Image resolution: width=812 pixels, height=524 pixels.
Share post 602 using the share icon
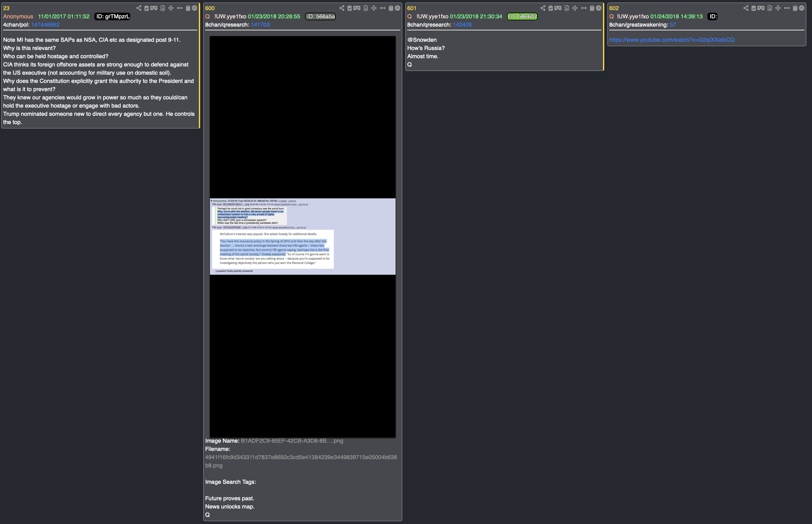(745, 8)
